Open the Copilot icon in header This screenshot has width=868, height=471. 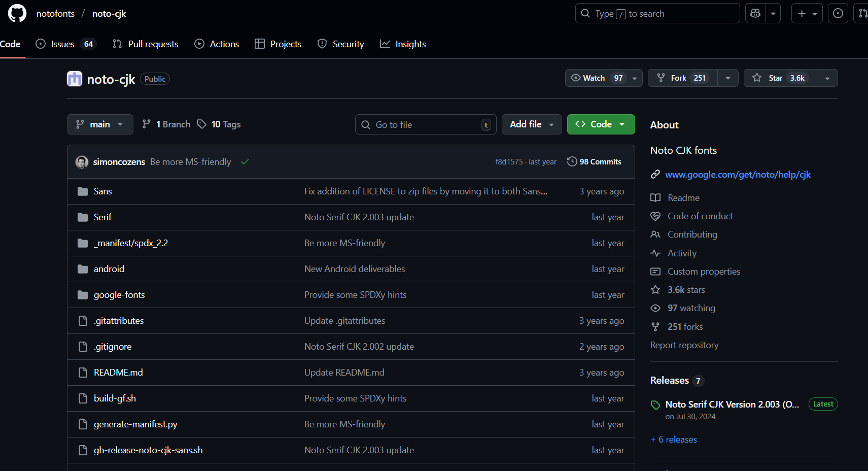755,14
